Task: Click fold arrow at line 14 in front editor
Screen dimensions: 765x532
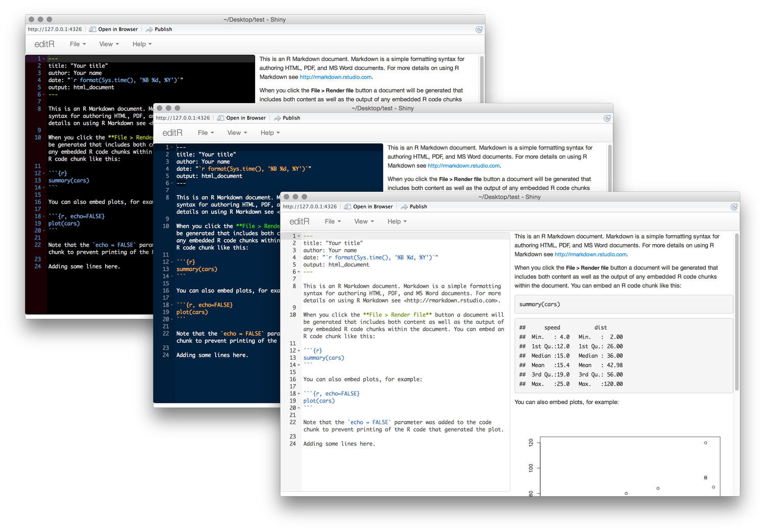Action: click(x=299, y=365)
